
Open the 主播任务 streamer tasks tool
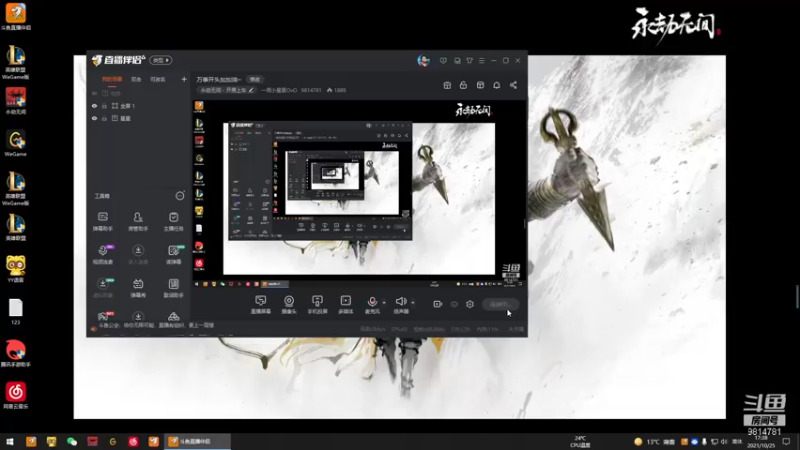[173, 221]
